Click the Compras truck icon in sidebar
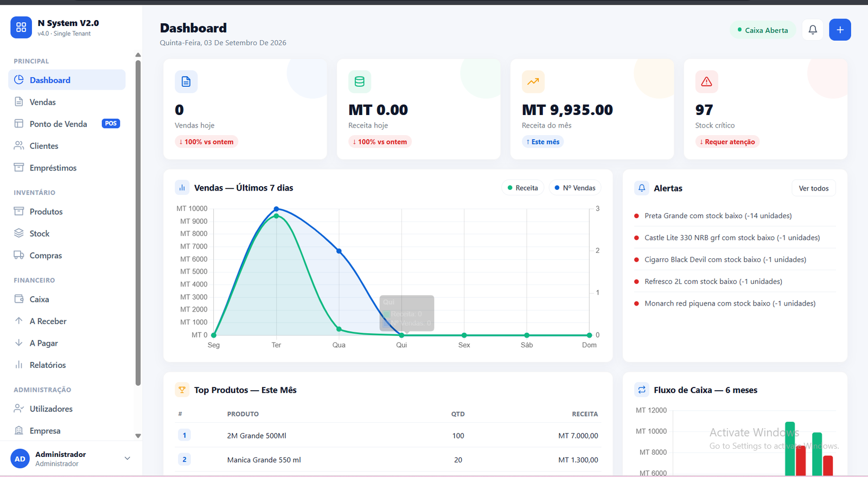The height and width of the screenshot is (477, 868). click(19, 255)
